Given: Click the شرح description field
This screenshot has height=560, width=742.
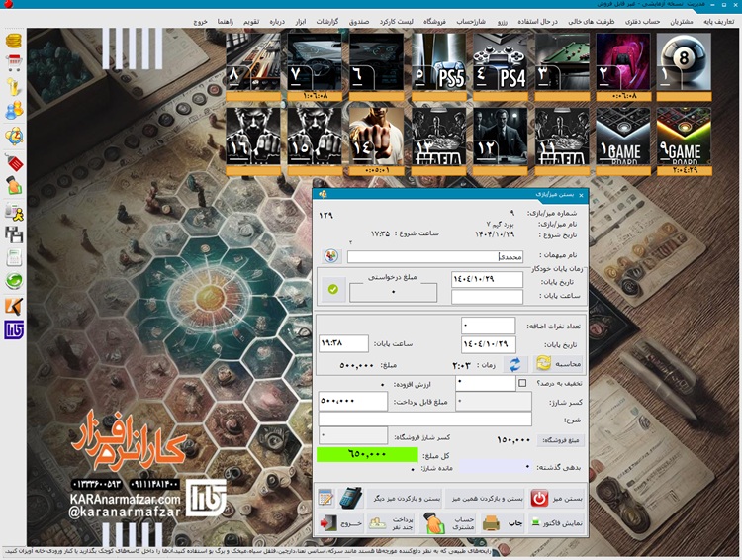Looking at the screenshot, I should point(425,419).
